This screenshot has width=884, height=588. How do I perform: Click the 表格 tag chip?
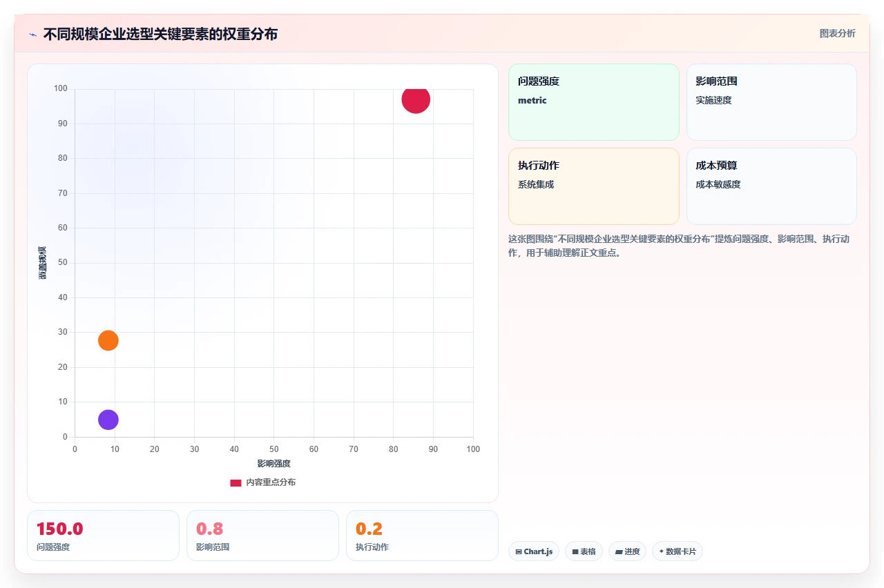click(584, 551)
